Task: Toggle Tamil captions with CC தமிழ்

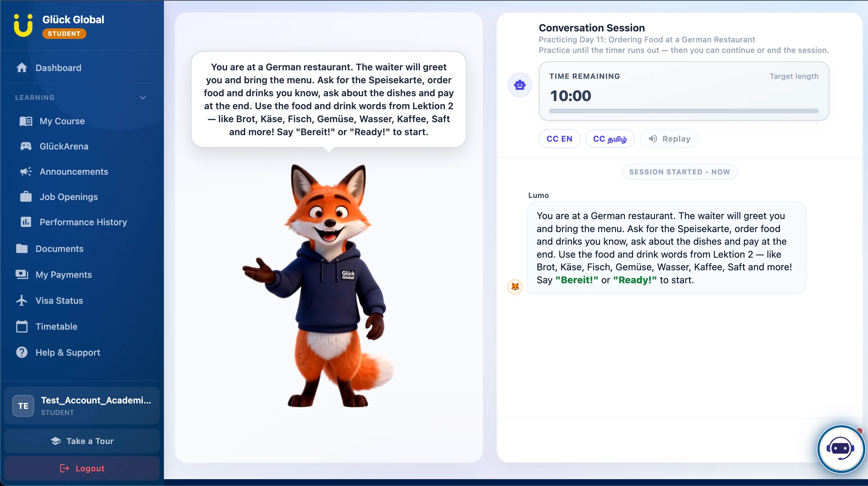Action: (x=610, y=139)
